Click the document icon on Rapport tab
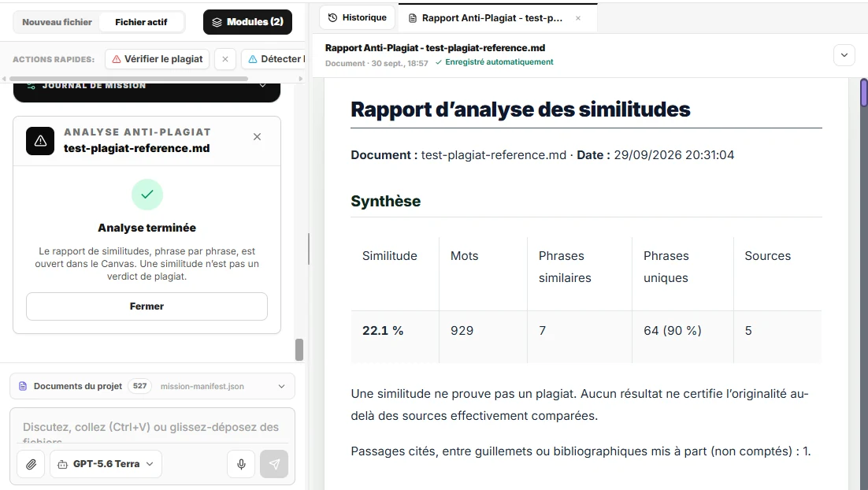 pos(413,18)
